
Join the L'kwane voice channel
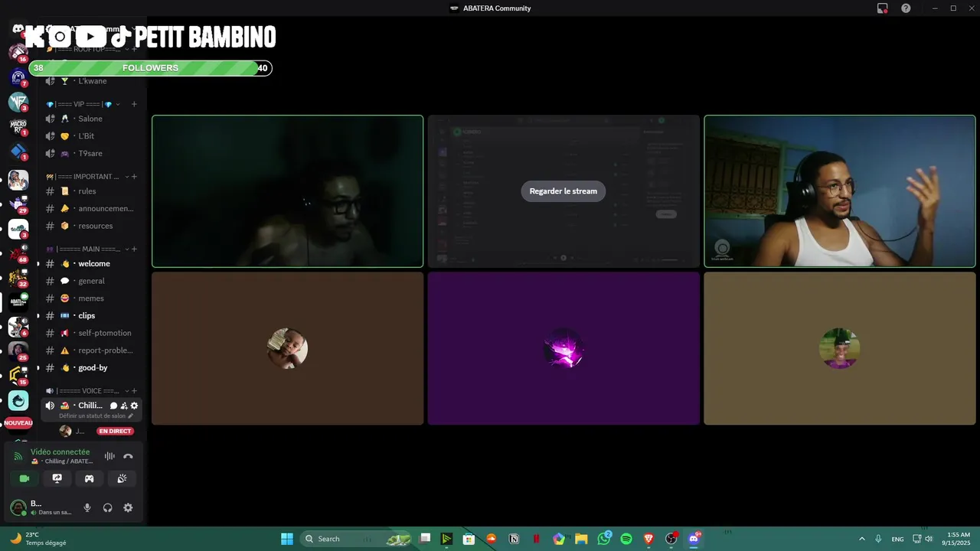click(92, 81)
